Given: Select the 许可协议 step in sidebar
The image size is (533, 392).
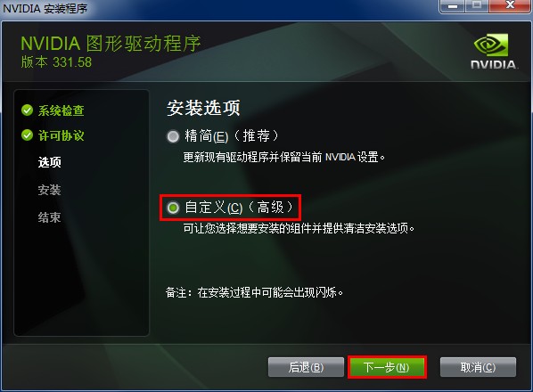Looking at the screenshot, I should [61, 135].
